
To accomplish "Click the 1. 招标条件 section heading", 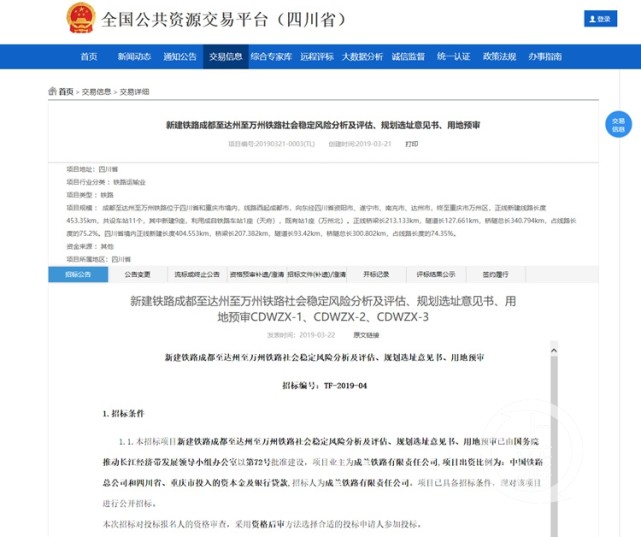I will coord(123,414).
